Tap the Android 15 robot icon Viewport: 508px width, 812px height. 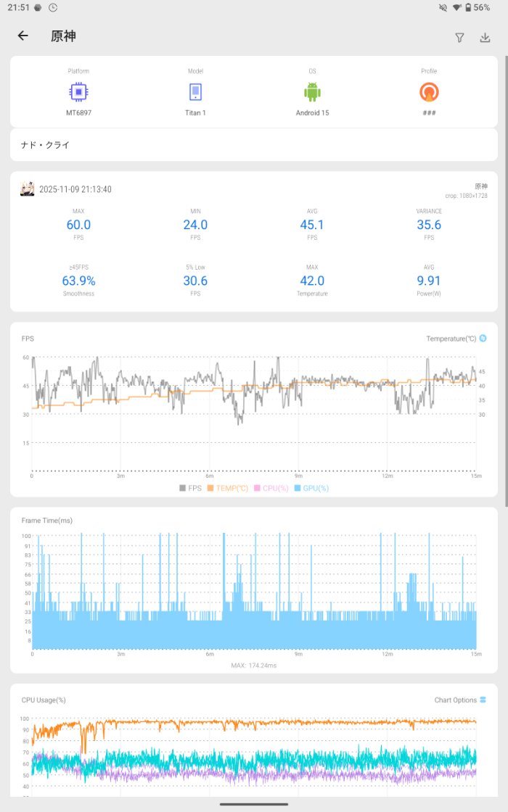[312, 92]
